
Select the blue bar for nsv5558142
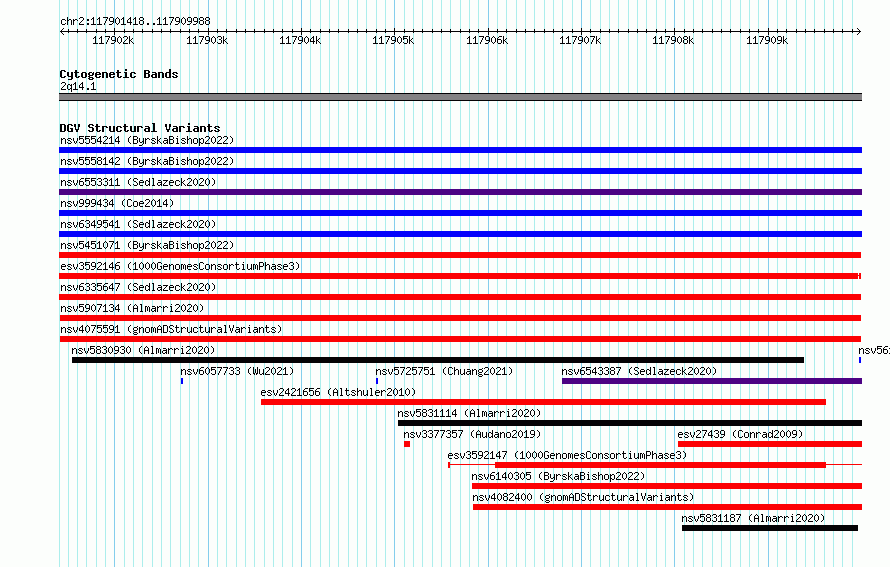click(460, 171)
